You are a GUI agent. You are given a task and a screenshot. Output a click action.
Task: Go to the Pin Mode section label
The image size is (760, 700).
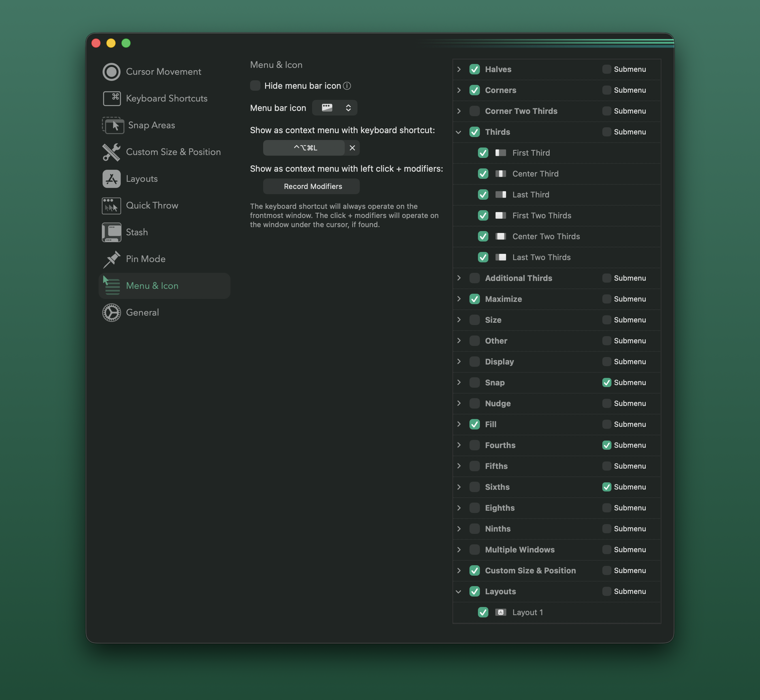pyautogui.click(x=146, y=259)
